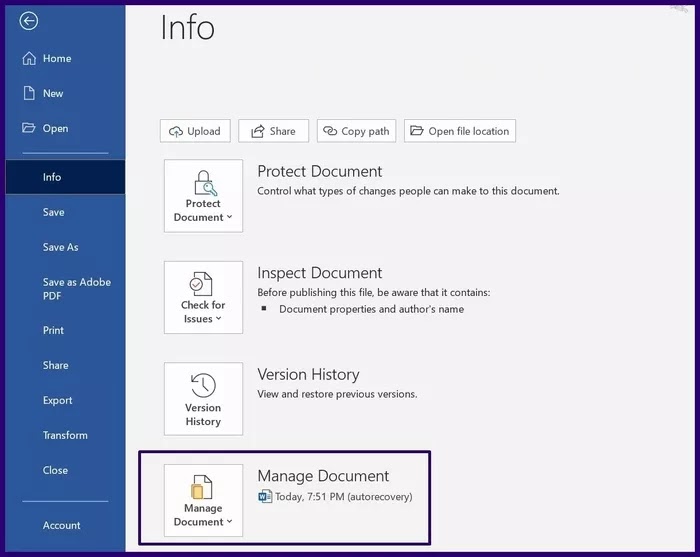Open the Today, 7:51 PM (autorecovery) version
The width and height of the screenshot is (700, 557).
point(335,496)
